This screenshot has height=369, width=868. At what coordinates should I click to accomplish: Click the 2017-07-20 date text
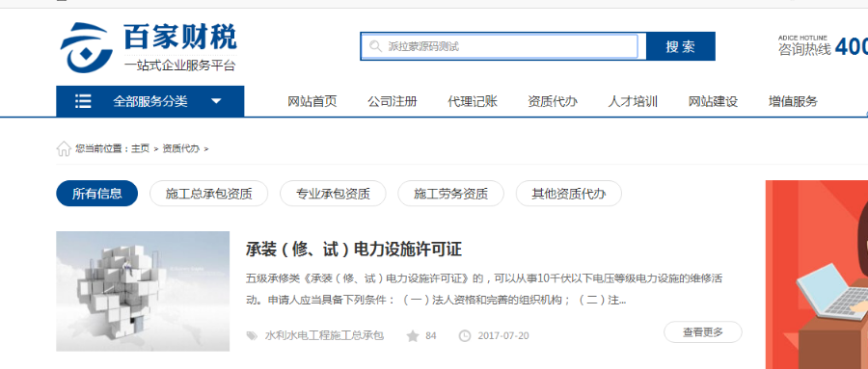pyautogui.click(x=503, y=336)
